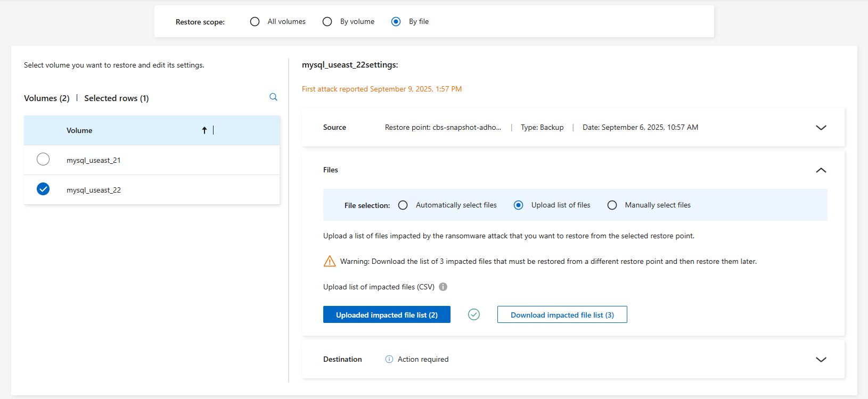This screenshot has height=399, width=868.
Task: Click Download impacted file list (3) button
Action: pyautogui.click(x=562, y=315)
